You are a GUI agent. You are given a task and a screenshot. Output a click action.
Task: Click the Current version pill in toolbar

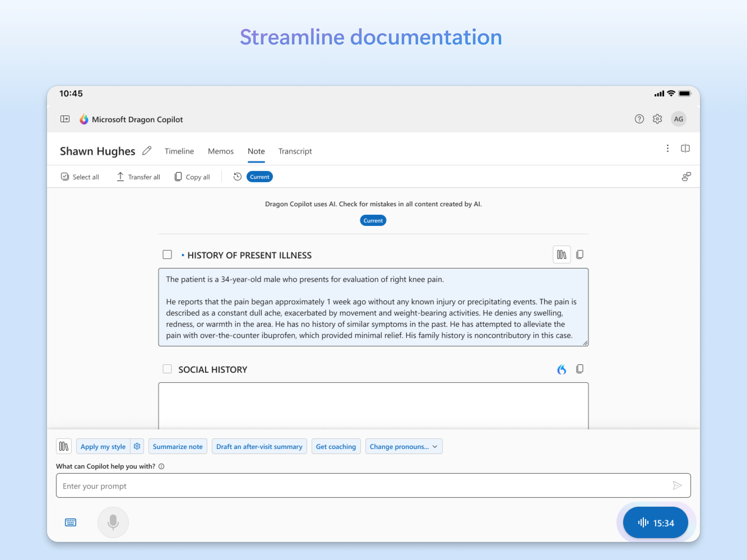260,177
